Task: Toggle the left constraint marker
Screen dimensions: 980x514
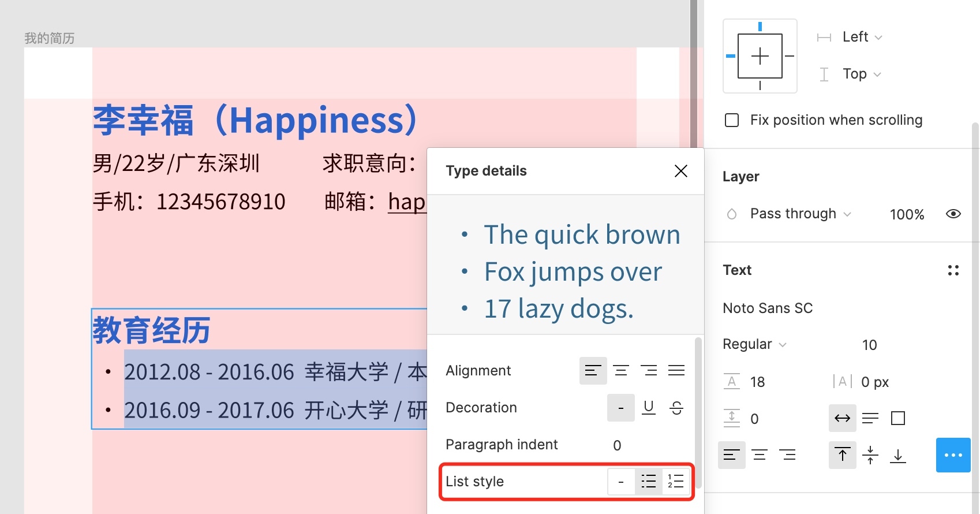Action: pyautogui.click(x=731, y=56)
